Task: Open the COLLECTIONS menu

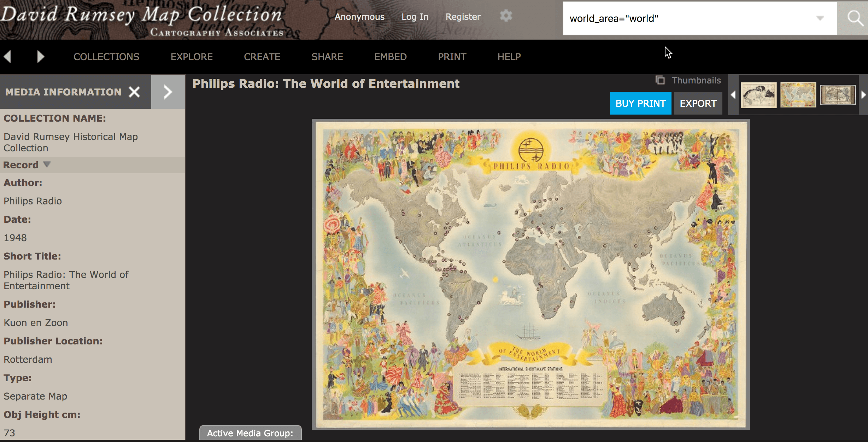Action: [106, 57]
